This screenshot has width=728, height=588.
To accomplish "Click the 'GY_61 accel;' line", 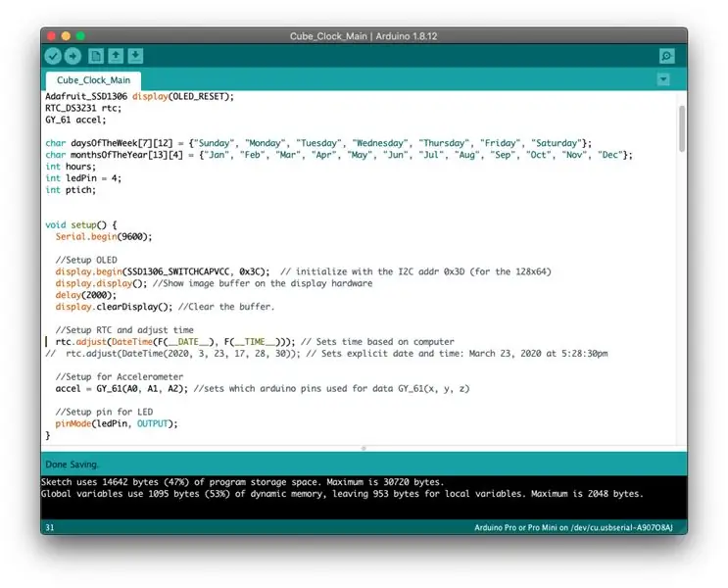I will [75, 120].
